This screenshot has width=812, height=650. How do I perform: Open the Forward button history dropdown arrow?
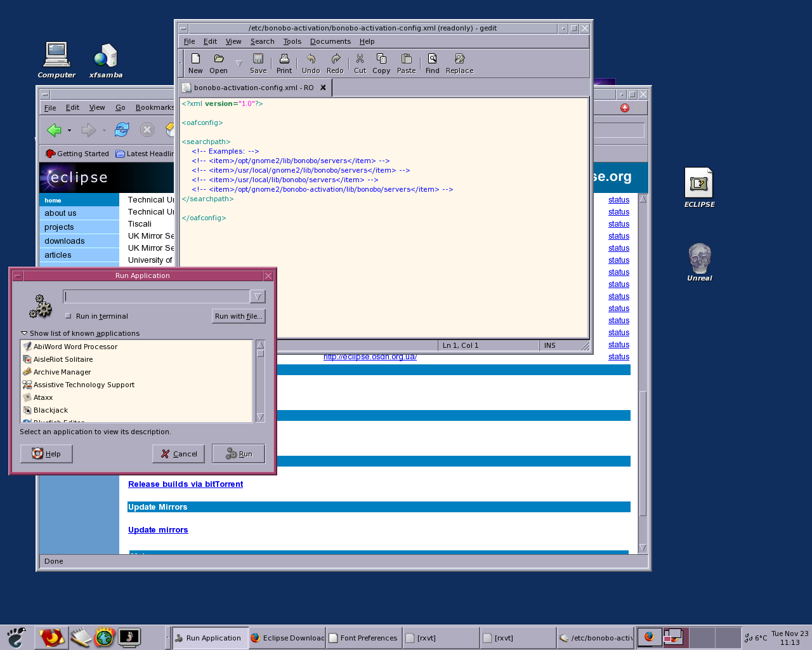coord(104,131)
